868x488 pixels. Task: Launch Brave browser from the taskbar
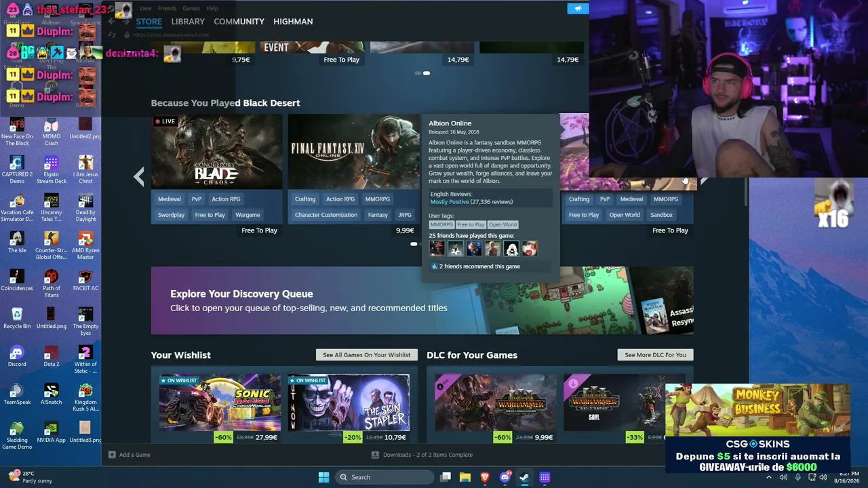(x=485, y=477)
